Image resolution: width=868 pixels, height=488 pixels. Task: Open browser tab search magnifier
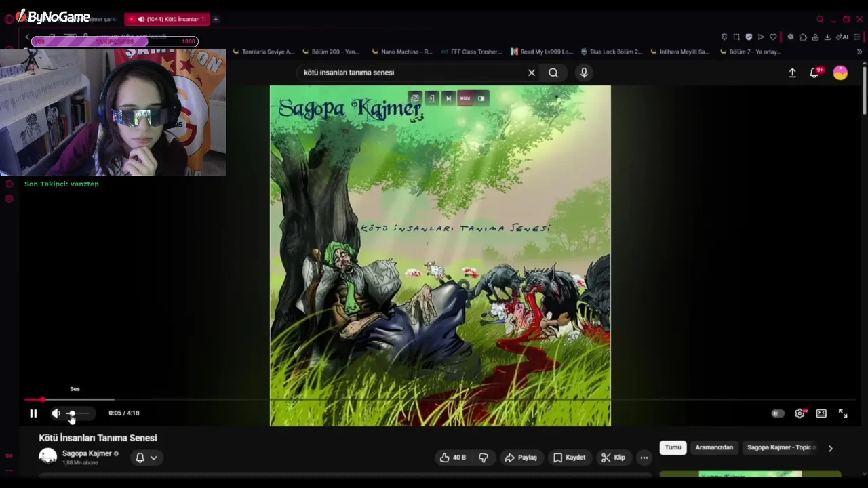tap(820, 19)
